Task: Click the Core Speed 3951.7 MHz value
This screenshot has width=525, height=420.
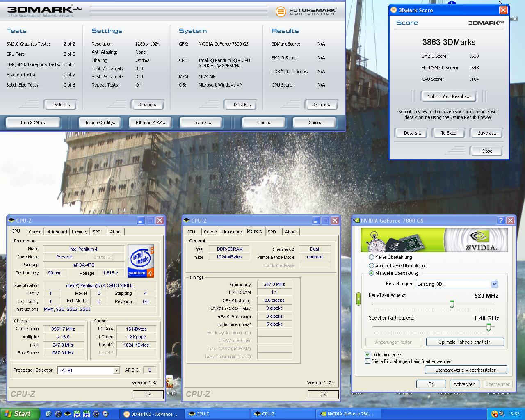Action: (x=63, y=329)
